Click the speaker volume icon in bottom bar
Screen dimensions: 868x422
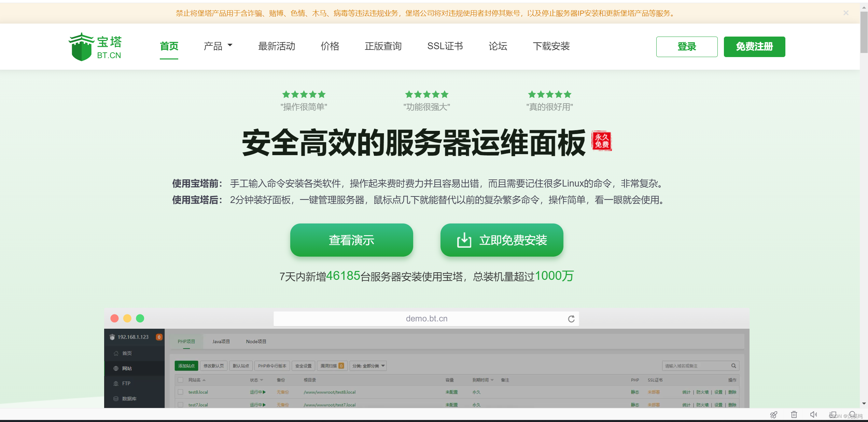point(813,414)
